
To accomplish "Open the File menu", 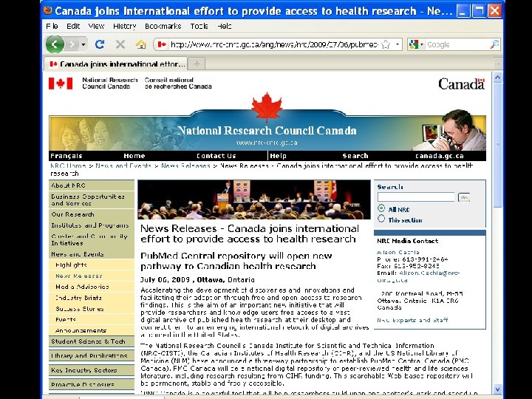I will [x=52, y=26].
